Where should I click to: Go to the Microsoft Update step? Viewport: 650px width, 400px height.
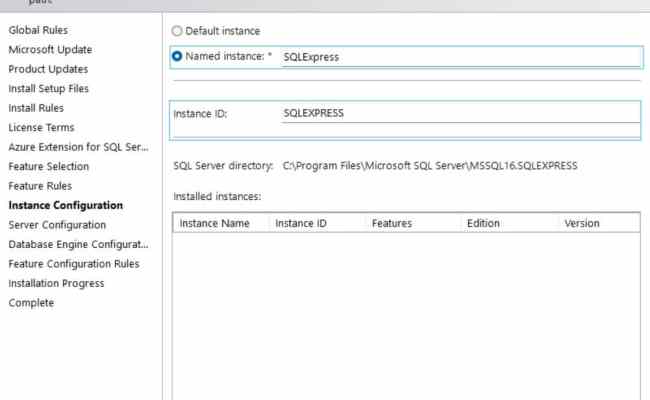[x=50, y=50]
